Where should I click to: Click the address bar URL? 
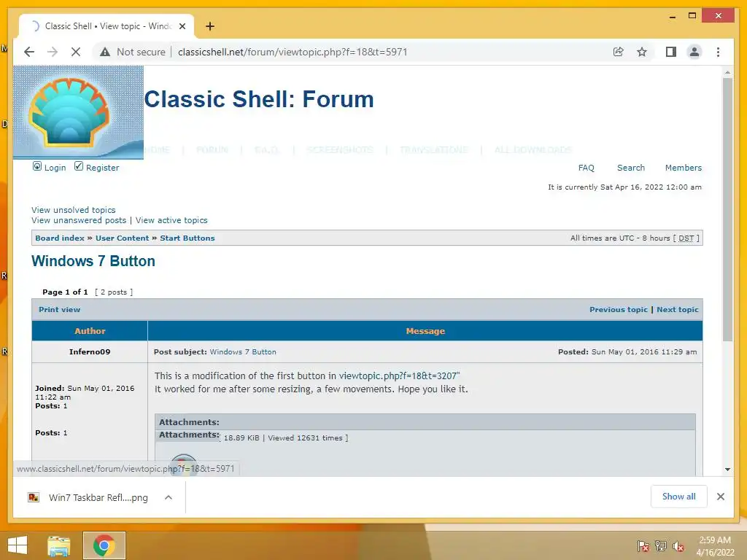[x=293, y=52]
